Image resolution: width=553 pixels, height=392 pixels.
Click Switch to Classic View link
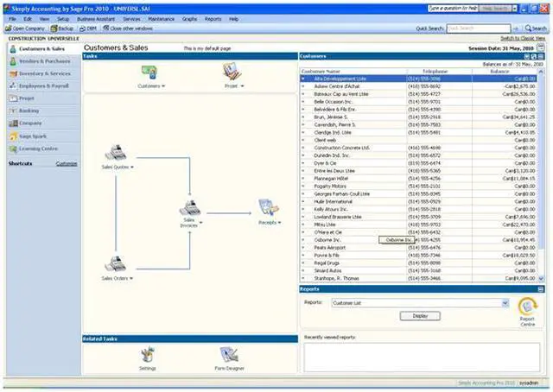[523, 39]
